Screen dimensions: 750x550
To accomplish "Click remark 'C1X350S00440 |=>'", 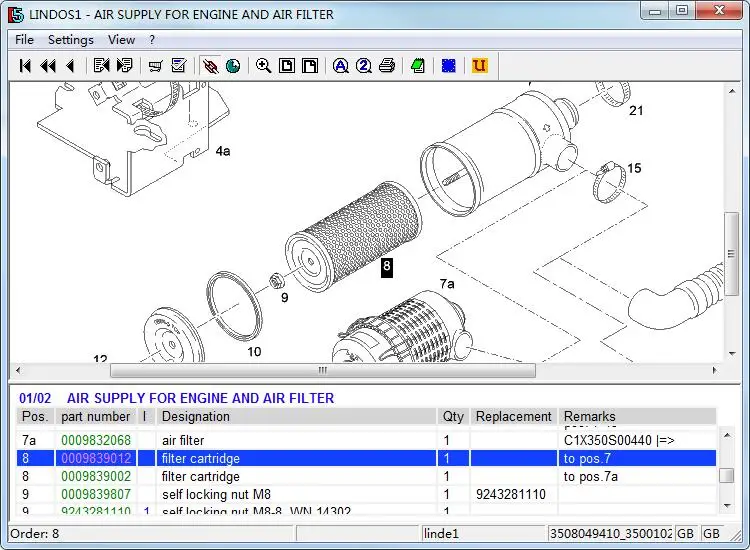I will coord(619,440).
